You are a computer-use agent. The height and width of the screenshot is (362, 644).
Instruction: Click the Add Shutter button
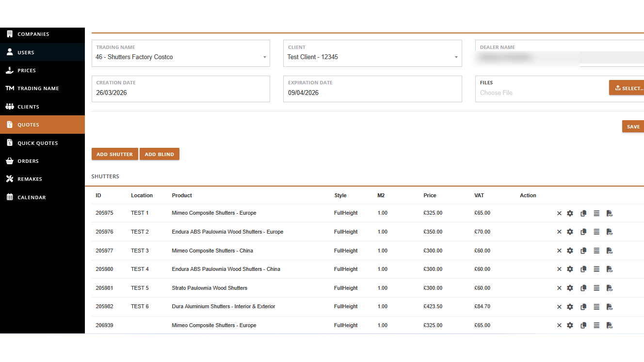point(115,154)
